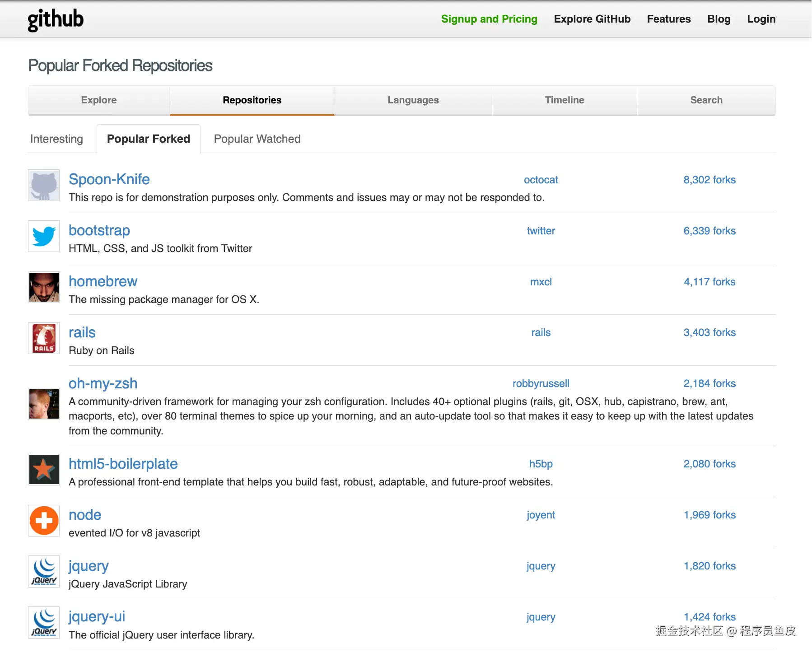Click the octocat avatar beside Spoon-Knife
Screen dimensions: 812x653
[44, 185]
